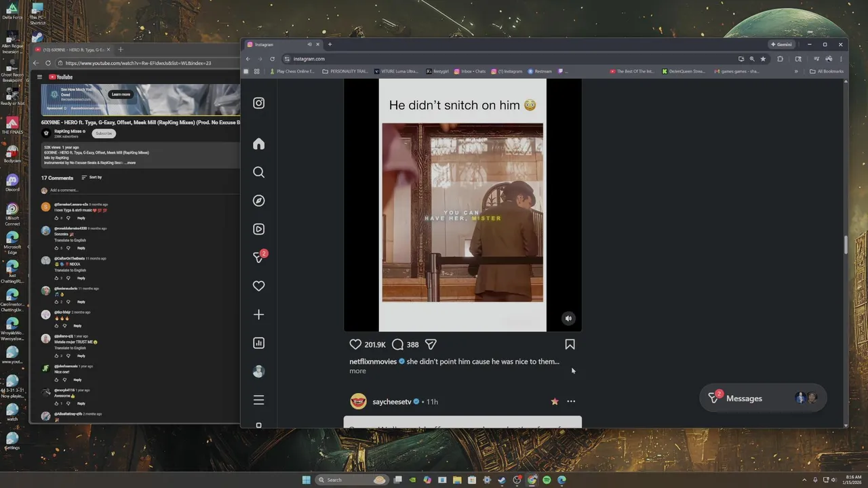
Task: Open comments on the netflixnmovies post
Action: [x=398, y=344]
